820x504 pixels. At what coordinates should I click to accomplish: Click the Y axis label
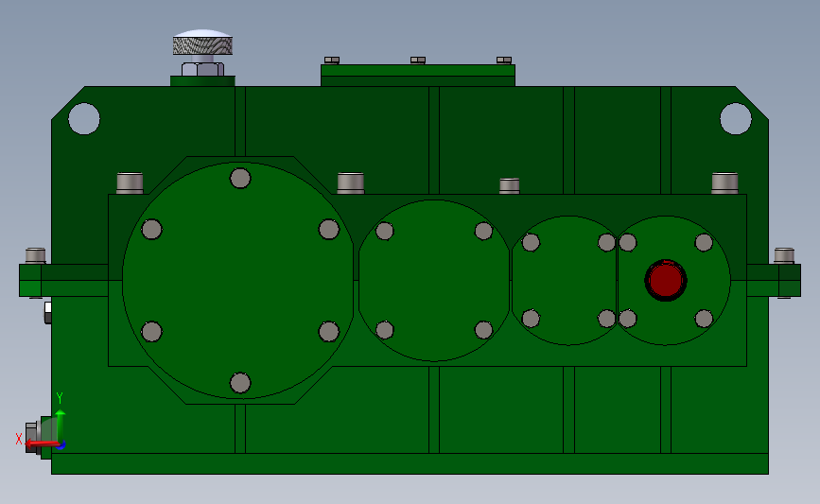click(x=60, y=398)
